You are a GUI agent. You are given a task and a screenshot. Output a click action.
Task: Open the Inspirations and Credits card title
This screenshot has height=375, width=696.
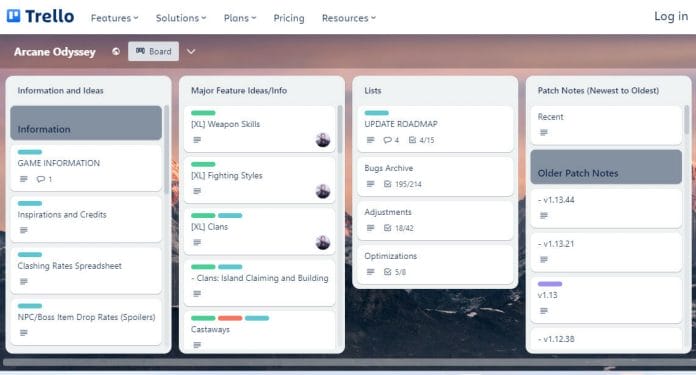pyautogui.click(x=62, y=214)
